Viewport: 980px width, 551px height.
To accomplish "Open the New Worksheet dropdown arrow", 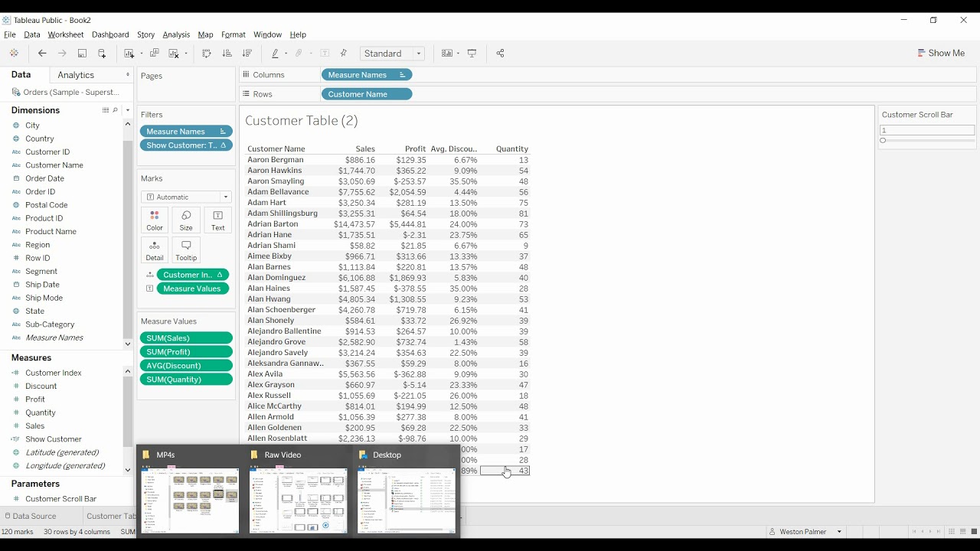I will coord(142,54).
